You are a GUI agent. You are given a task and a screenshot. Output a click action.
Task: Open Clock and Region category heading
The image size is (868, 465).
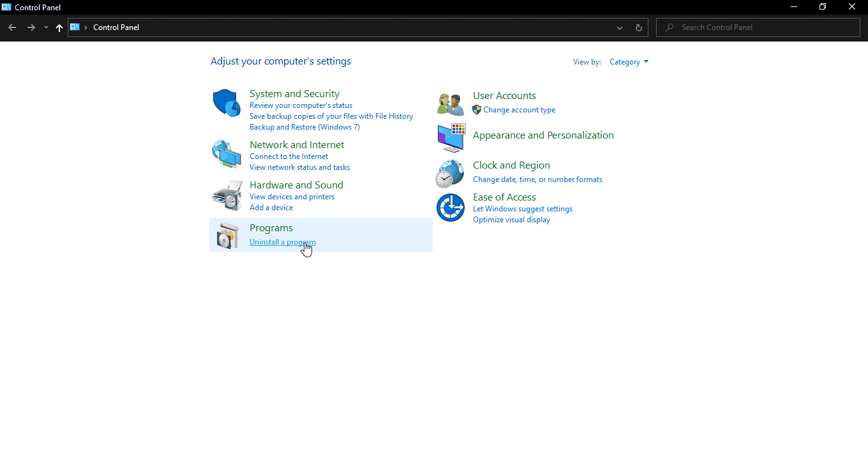(511, 165)
